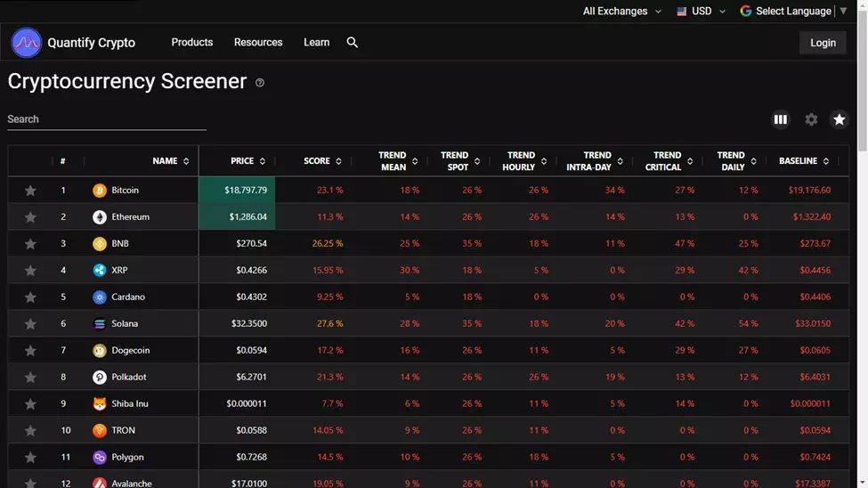Click BNB score 26.25 %

coord(327,243)
